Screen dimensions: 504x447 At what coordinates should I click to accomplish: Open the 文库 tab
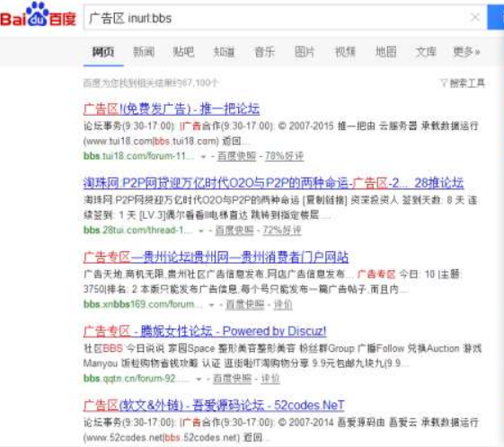[426, 52]
